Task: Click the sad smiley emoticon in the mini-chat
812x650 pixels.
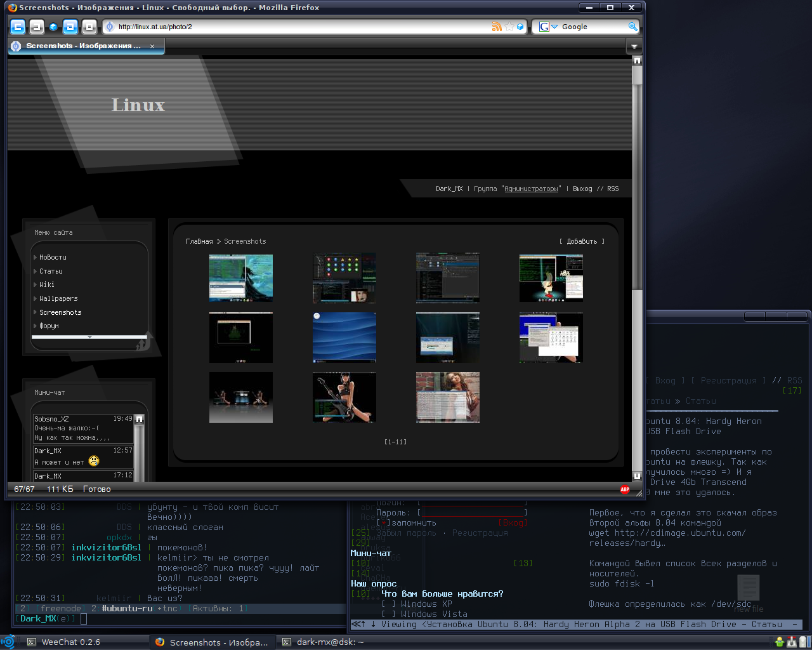Action: point(94,461)
